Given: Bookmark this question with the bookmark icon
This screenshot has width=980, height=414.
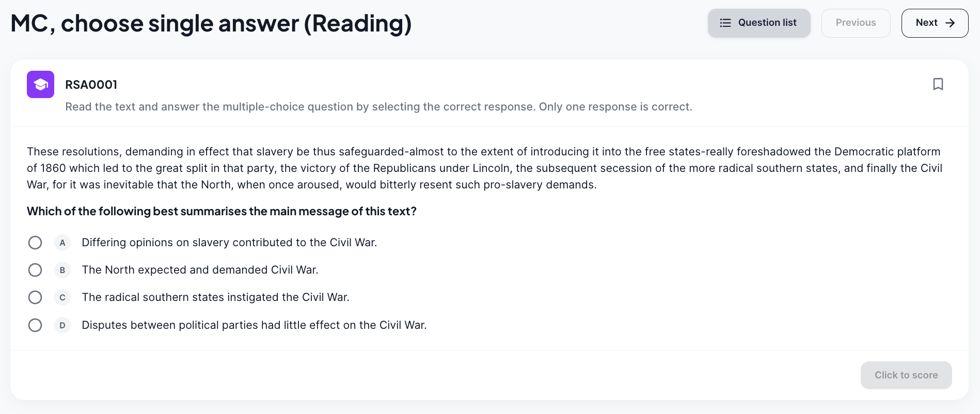Looking at the screenshot, I should (938, 84).
